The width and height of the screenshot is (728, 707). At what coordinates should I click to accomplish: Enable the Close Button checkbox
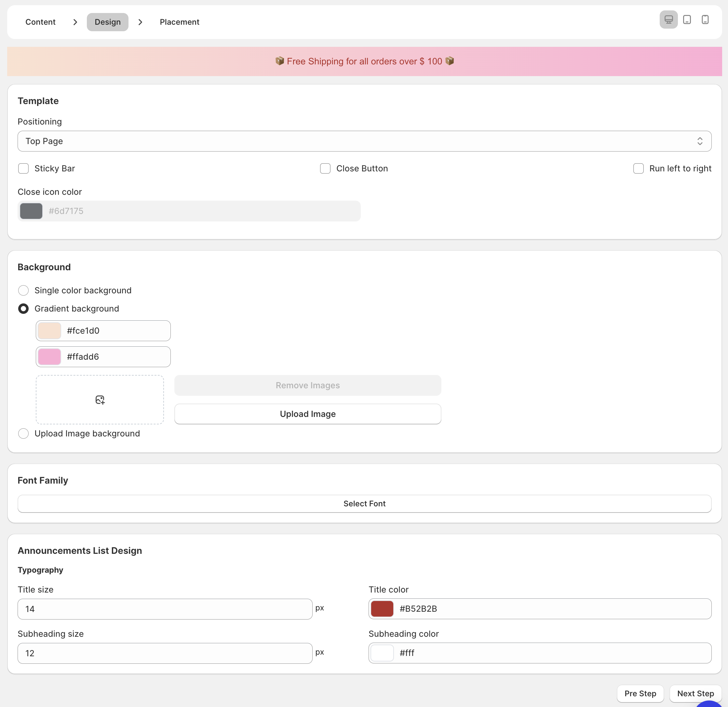point(325,168)
